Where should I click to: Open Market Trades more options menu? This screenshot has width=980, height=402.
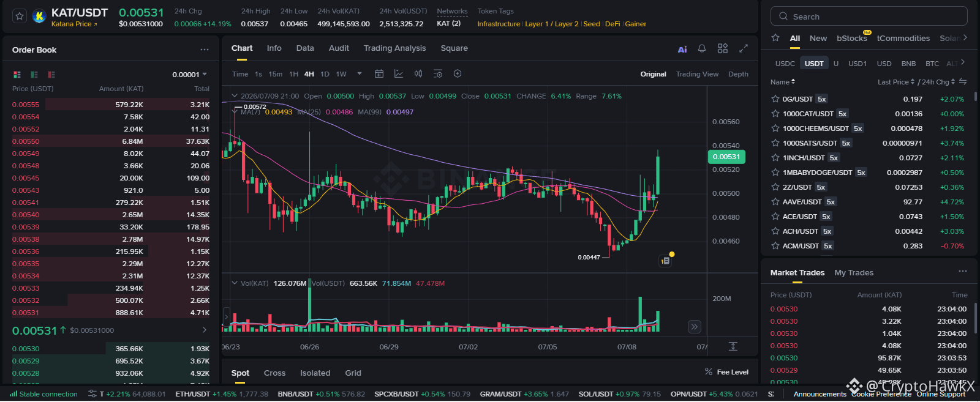pos(963,271)
